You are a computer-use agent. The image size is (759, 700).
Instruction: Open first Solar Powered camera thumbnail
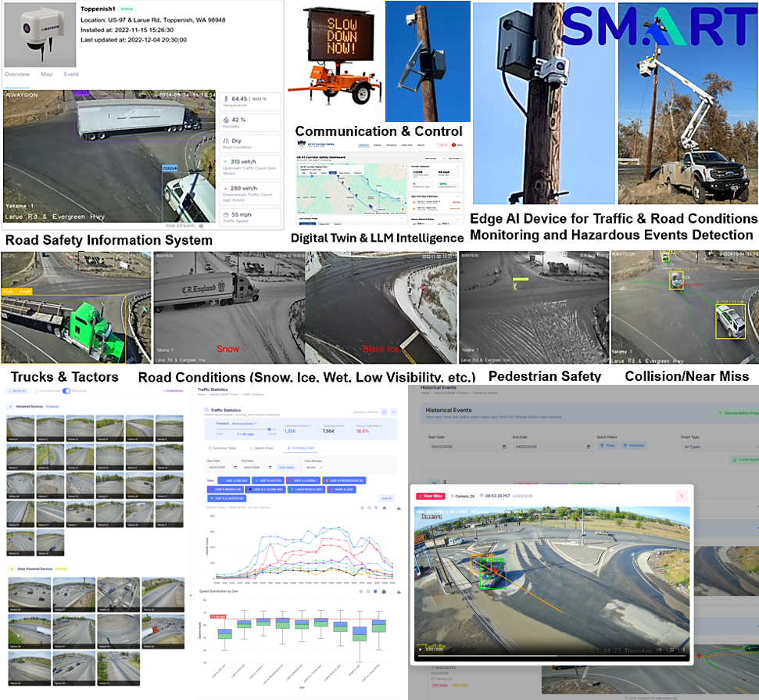coord(30,594)
